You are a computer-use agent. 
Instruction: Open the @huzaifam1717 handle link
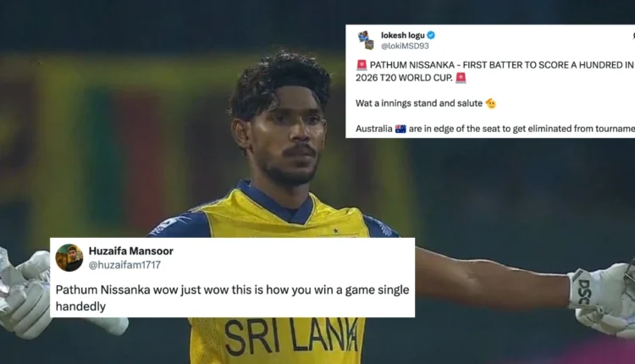[x=124, y=265]
